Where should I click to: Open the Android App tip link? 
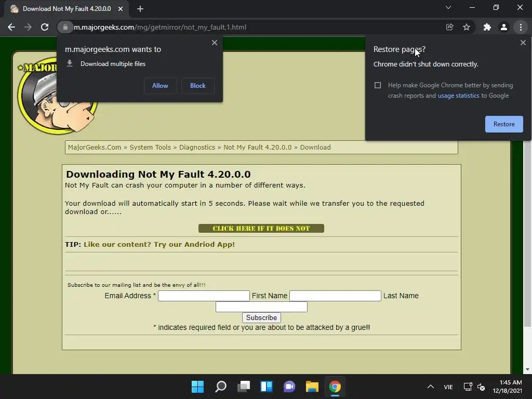159,244
